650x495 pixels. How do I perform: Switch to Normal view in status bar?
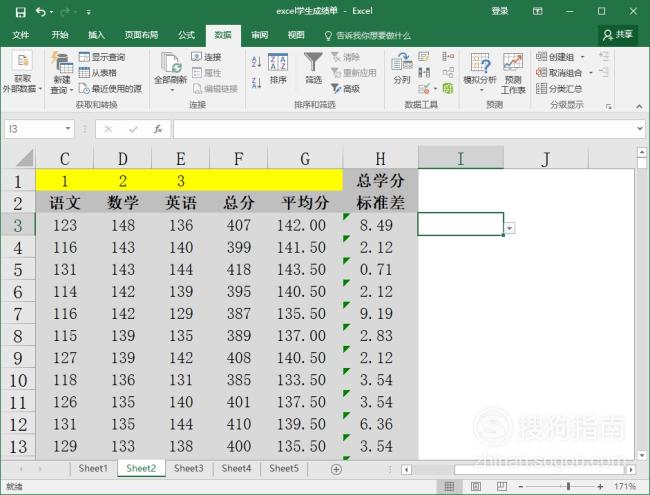tap(449, 486)
